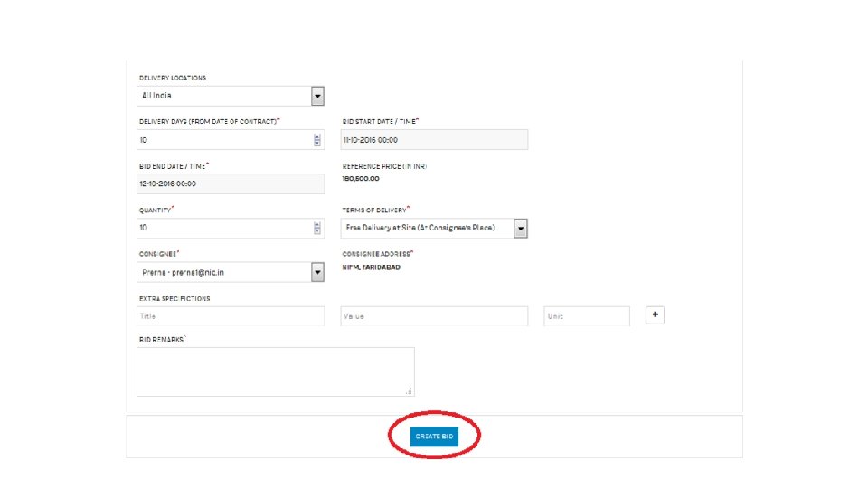Image resolution: width=868 pixels, height=488 pixels.
Task: Select the Bid End Date / Time field
Action: tap(231, 183)
